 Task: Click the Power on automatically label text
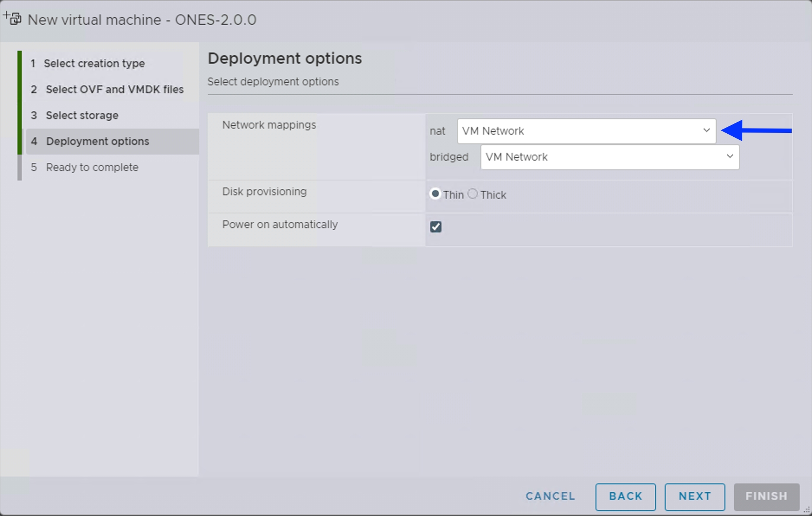[x=280, y=224]
